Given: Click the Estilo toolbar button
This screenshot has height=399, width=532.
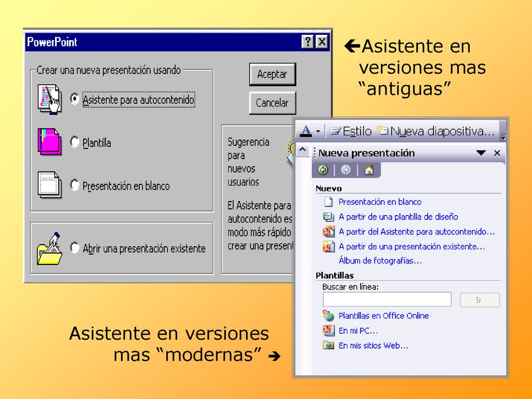Looking at the screenshot, I should coord(351,131).
